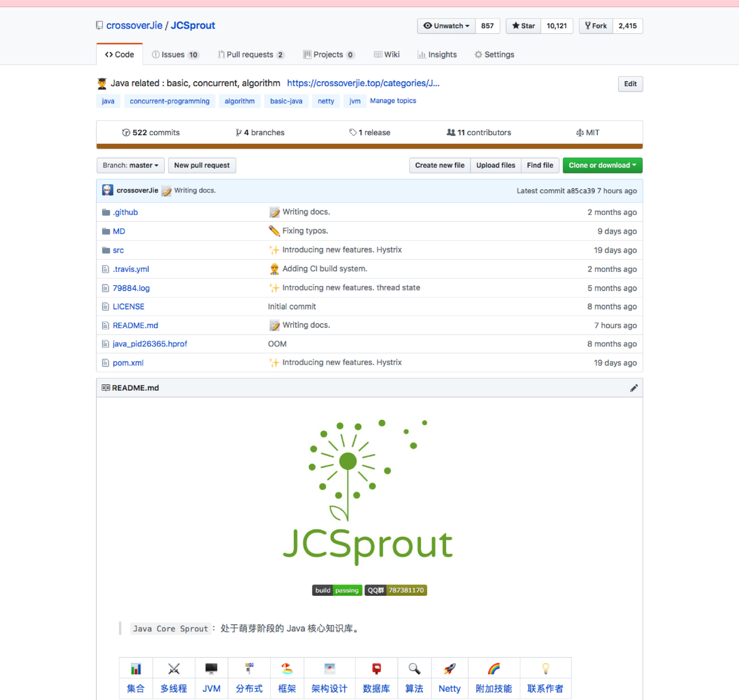Click the MD folder icon
The width and height of the screenshot is (739, 700).
pos(106,231)
